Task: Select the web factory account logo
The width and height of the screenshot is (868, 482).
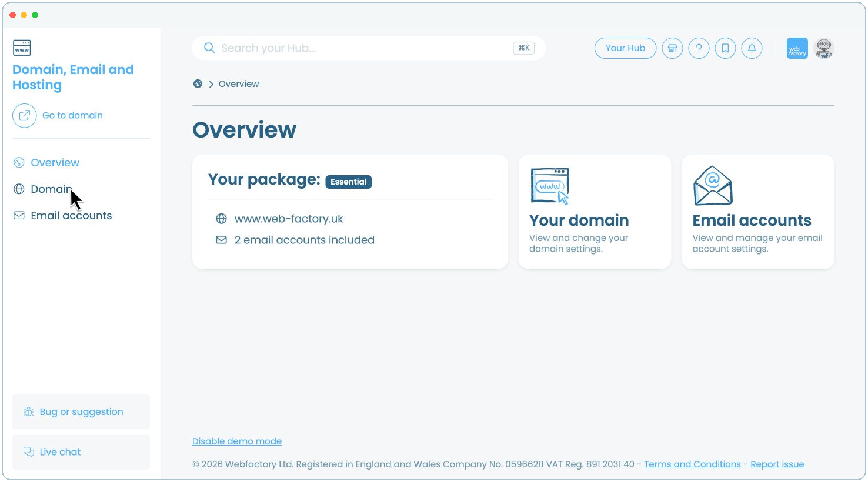Action: click(x=797, y=48)
